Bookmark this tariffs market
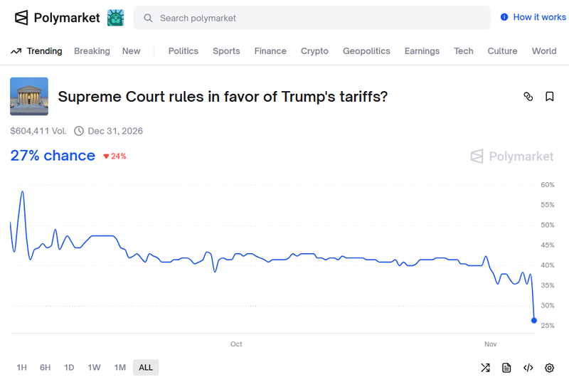 (x=550, y=97)
